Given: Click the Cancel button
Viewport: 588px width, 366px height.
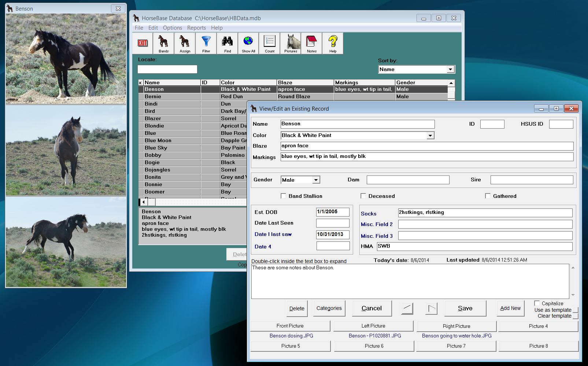Looking at the screenshot, I should pos(372,308).
